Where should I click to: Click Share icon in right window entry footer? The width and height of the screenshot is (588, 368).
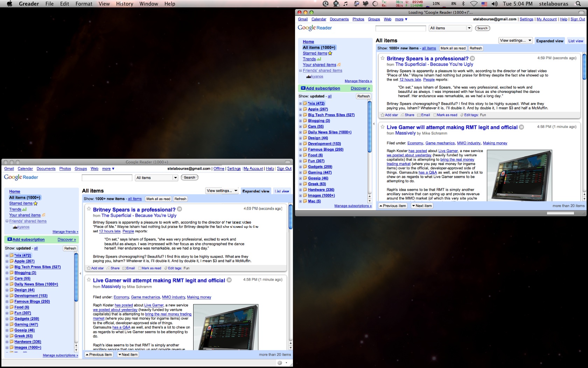[x=402, y=115]
